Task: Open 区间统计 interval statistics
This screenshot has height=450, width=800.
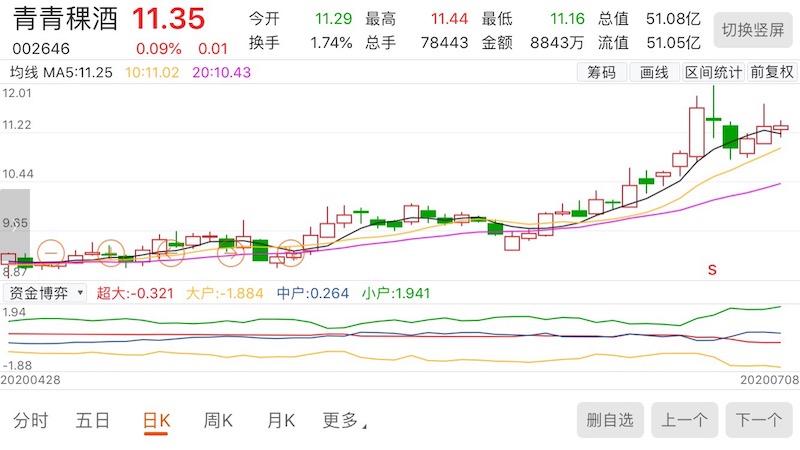Action: (x=713, y=72)
